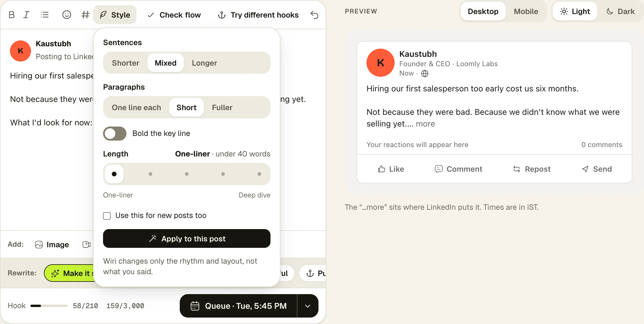Image resolution: width=644 pixels, height=324 pixels.
Task: Switch preview to Dark theme
Action: (621, 11)
